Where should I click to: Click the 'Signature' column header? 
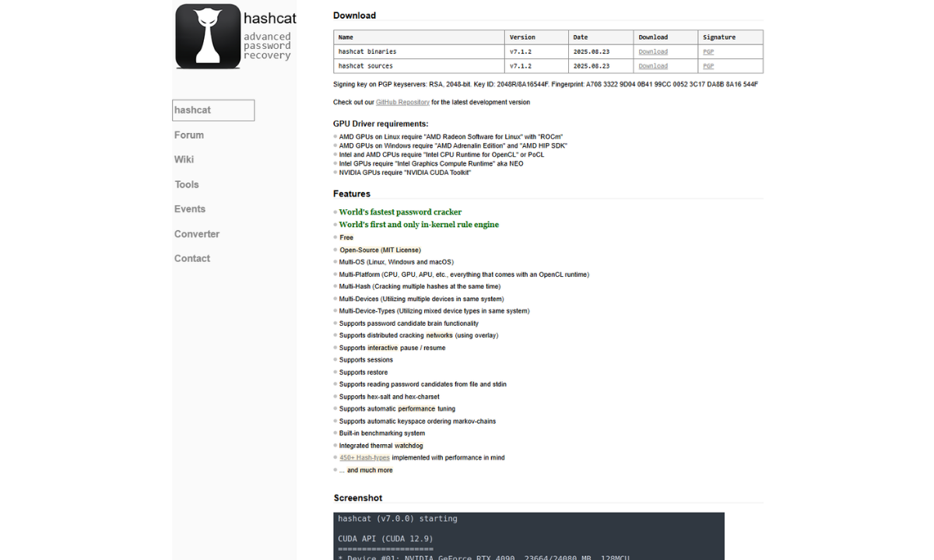(730, 37)
